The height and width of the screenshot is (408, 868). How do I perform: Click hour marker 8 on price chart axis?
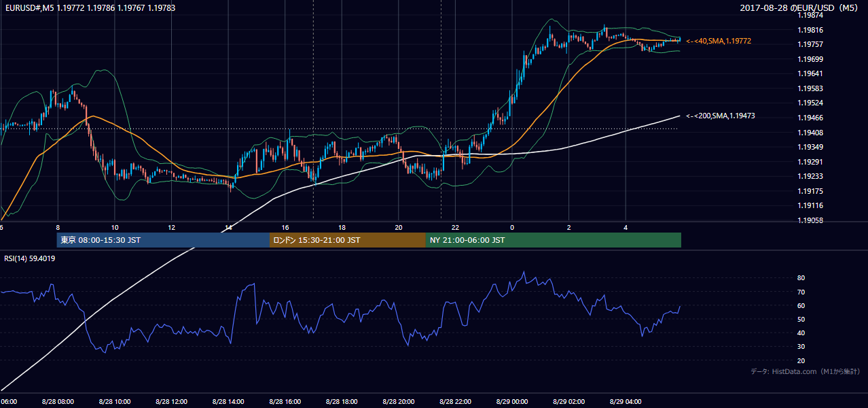coord(58,228)
